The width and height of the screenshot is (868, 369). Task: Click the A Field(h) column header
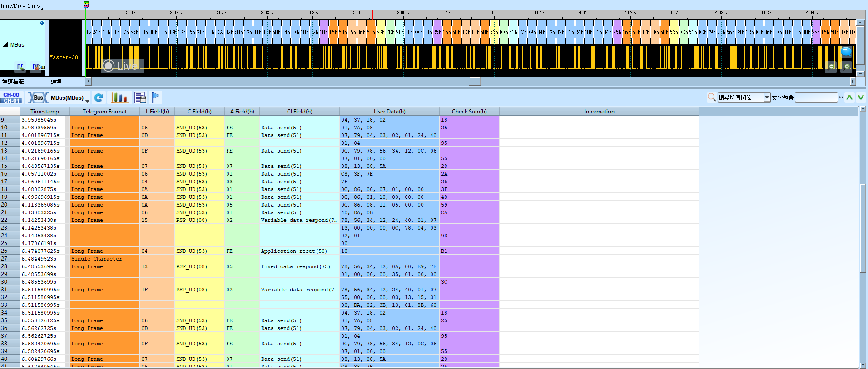[242, 112]
